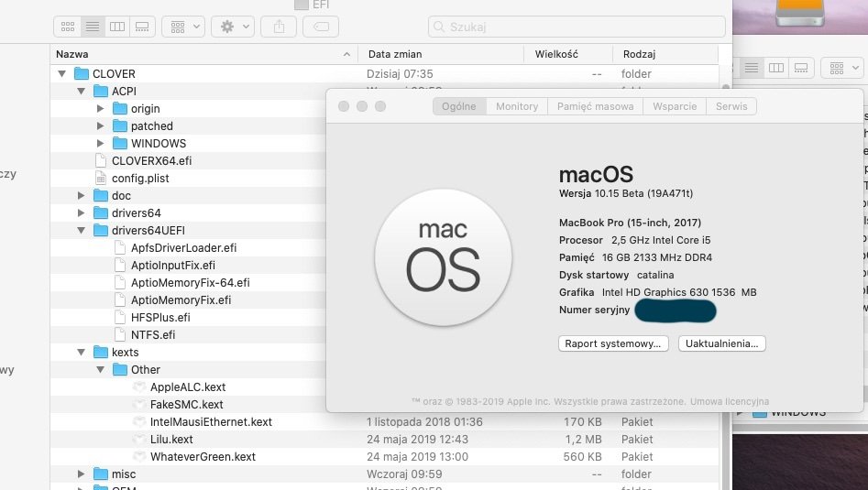Open the Umowa licencyjna link

pos(729,401)
